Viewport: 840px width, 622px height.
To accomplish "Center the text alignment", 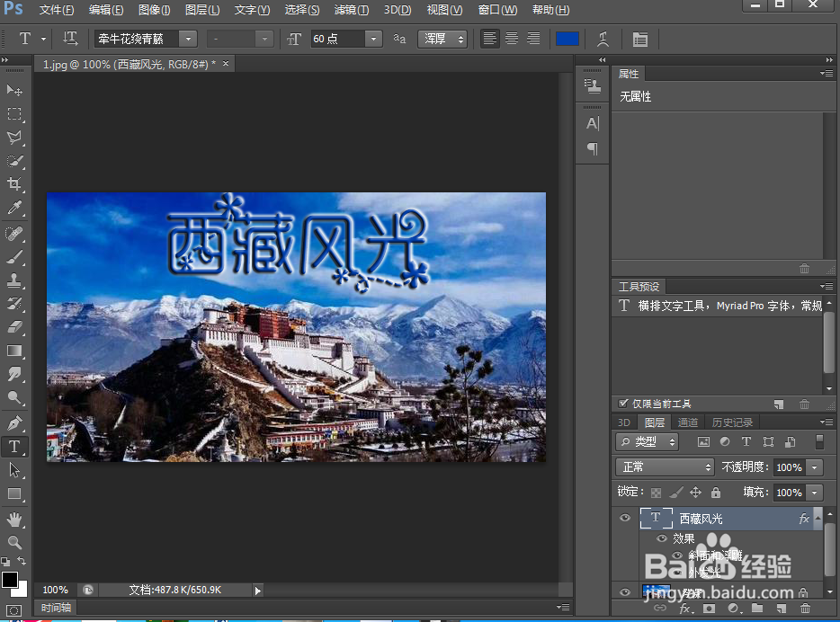I will tap(512, 39).
